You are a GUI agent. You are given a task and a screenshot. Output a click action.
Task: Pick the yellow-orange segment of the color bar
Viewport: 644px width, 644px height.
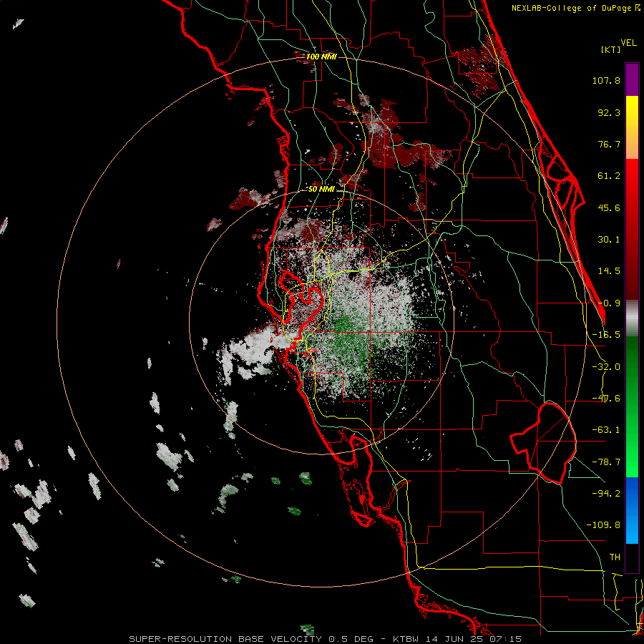pos(632,127)
